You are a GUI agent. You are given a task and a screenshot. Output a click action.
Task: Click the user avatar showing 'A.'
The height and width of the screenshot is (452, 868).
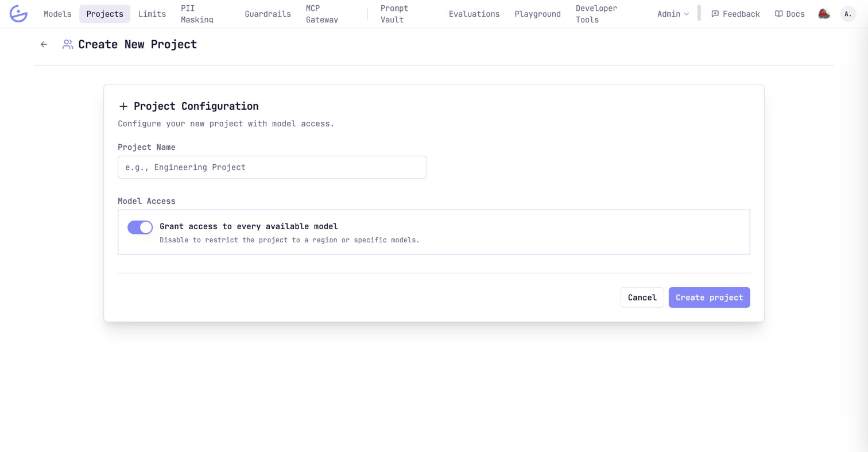click(x=848, y=14)
